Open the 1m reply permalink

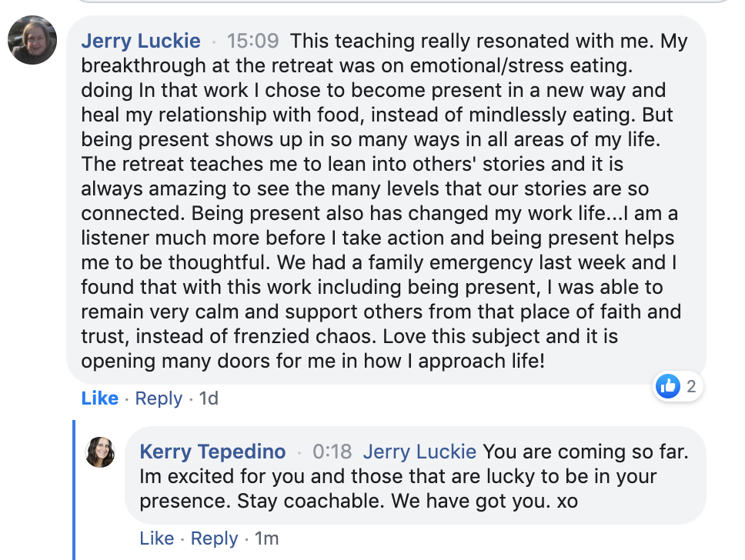(x=266, y=538)
